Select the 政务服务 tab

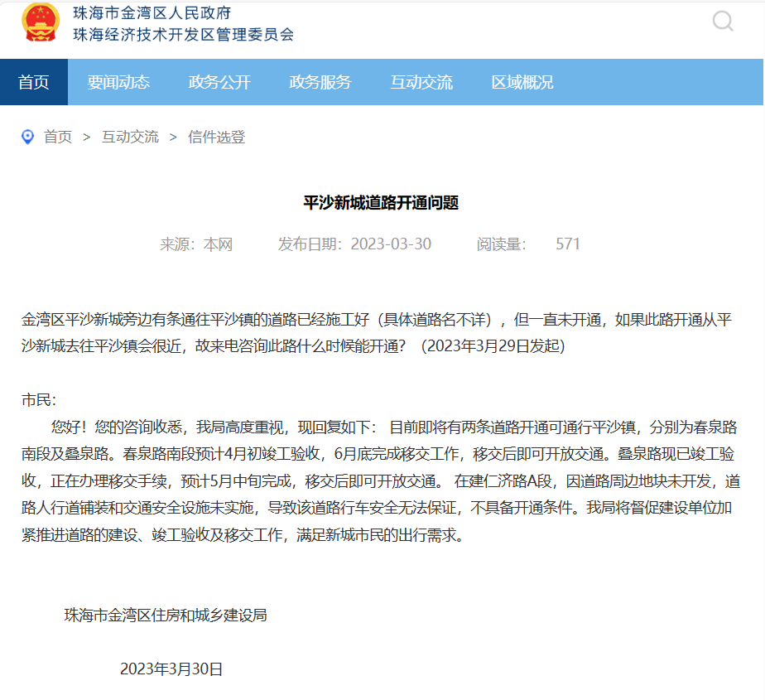(x=320, y=82)
